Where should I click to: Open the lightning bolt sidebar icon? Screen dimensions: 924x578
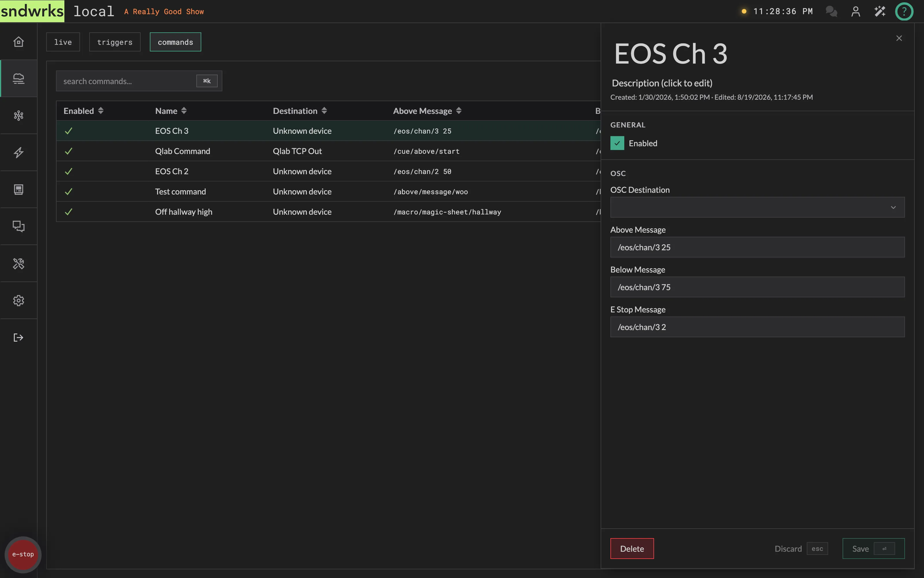point(18,153)
